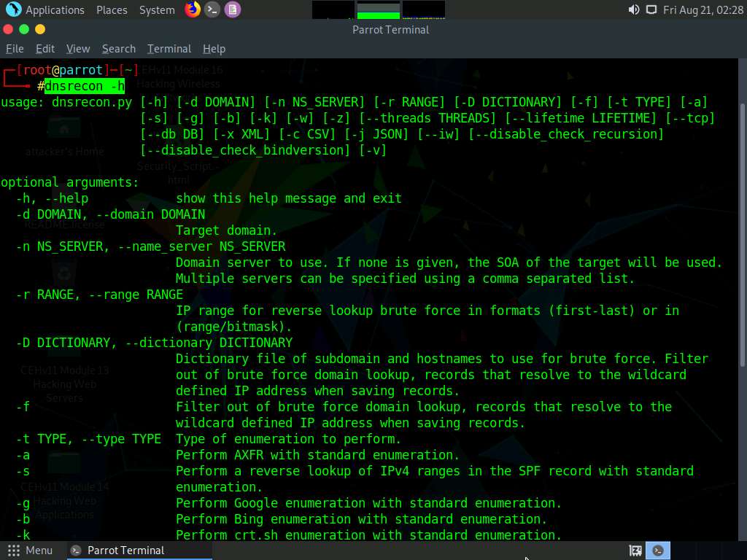Click the volume speaker icon

(x=634, y=9)
